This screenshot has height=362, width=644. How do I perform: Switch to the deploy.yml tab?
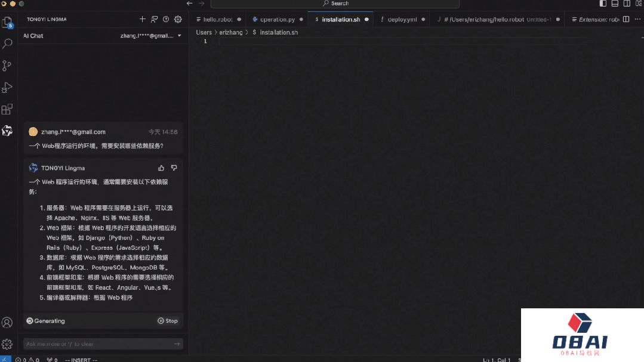pos(402,19)
